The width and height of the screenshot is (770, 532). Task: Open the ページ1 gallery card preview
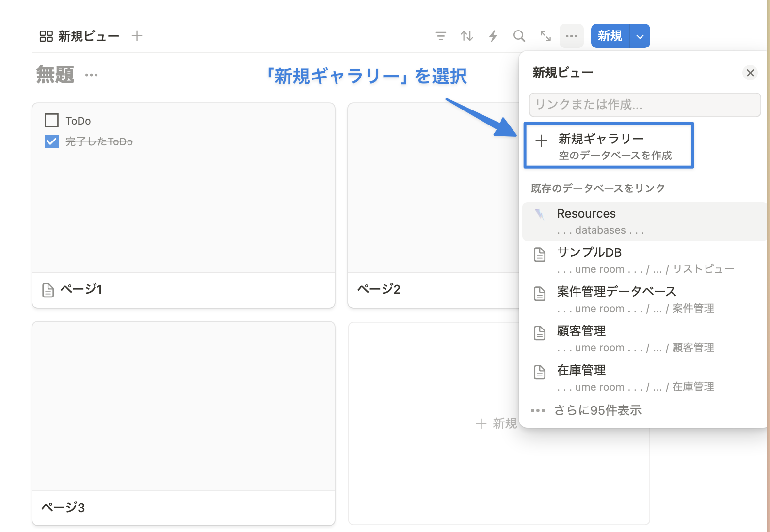click(183, 188)
